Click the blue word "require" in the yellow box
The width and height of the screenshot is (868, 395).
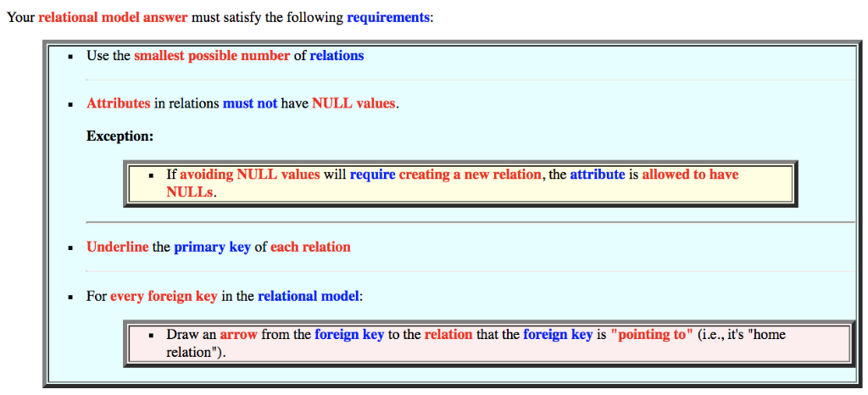point(373,175)
